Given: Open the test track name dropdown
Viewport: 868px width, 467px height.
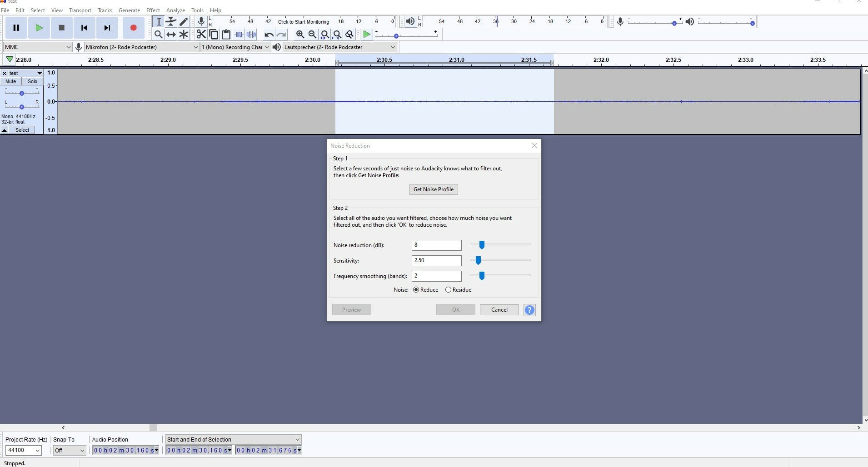Looking at the screenshot, I should [x=25, y=73].
